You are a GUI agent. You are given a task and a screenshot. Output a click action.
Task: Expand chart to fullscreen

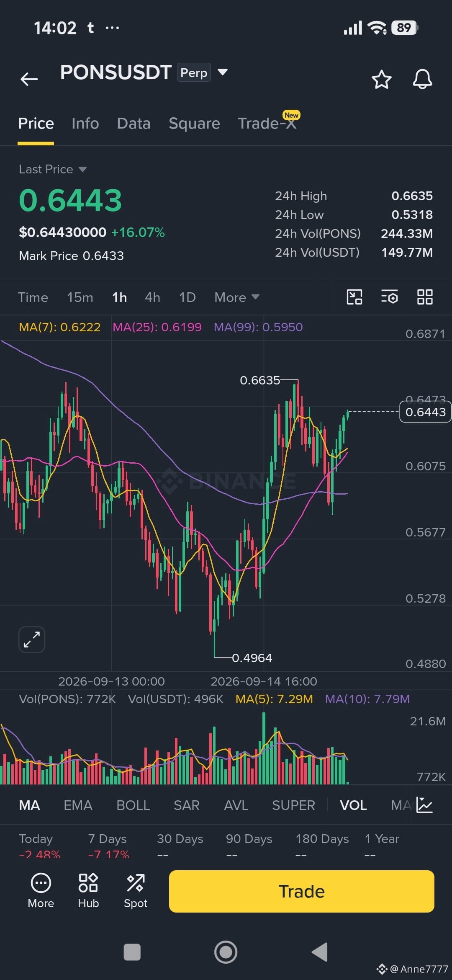point(32,640)
